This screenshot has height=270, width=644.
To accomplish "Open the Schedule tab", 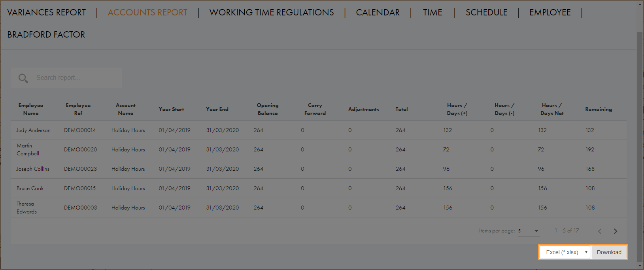I will pos(486,13).
